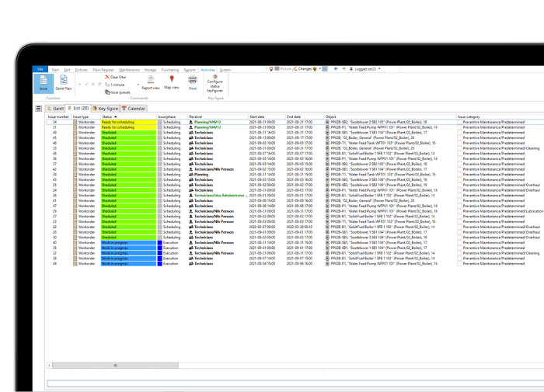Click Clear filter in Commands group
Viewport: 544px width, 392px height.
pyautogui.click(x=116, y=77)
